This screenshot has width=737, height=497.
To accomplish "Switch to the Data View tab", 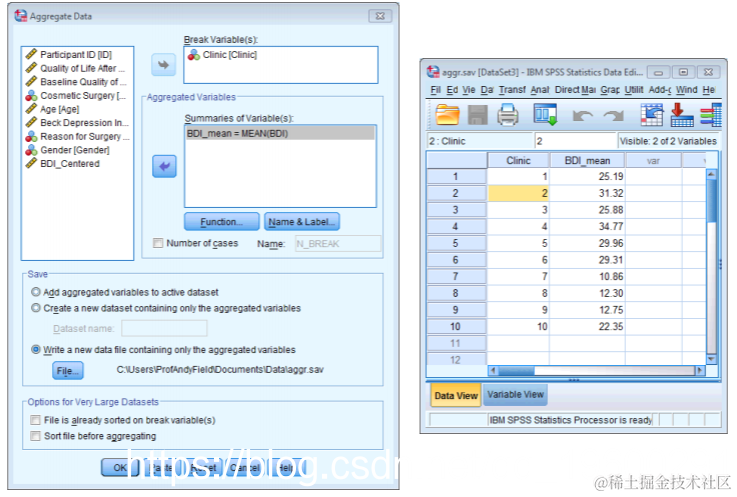I will click(455, 395).
